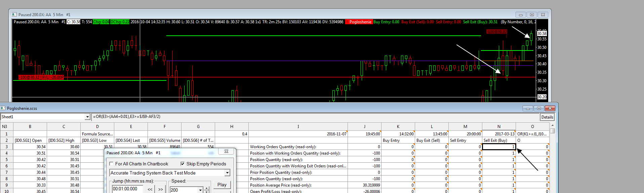
Task: Select the 'Formula Source...' cell
Action: pos(97,134)
